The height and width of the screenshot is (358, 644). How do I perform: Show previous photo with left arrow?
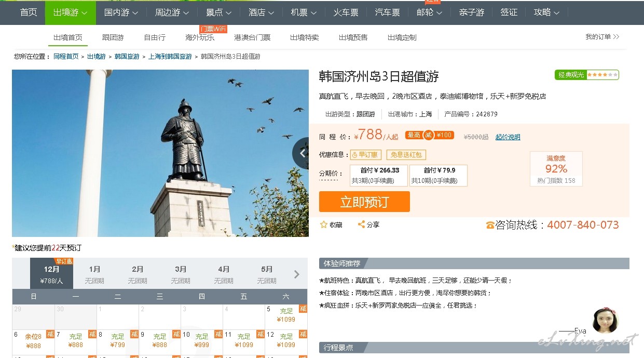(302, 153)
